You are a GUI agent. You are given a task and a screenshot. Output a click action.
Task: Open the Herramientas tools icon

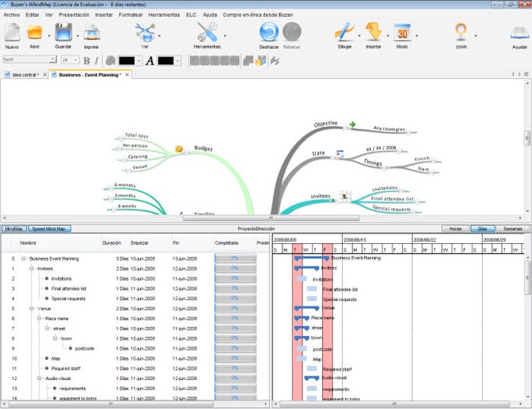point(207,32)
